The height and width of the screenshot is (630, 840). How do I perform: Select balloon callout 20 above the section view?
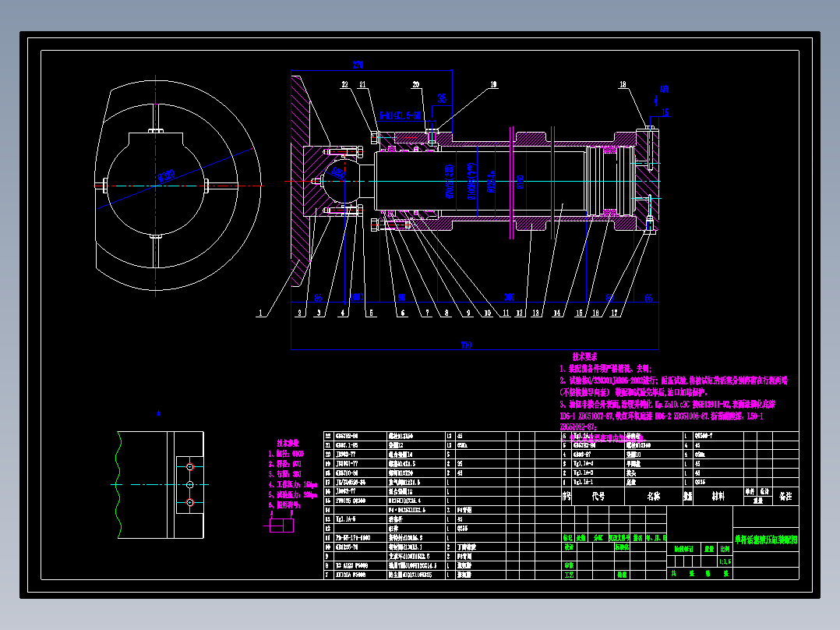pos(416,85)
